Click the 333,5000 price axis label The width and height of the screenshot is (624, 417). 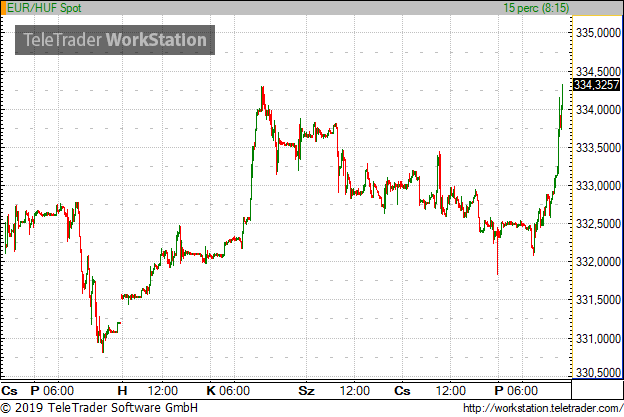click(x=599, y=148)
